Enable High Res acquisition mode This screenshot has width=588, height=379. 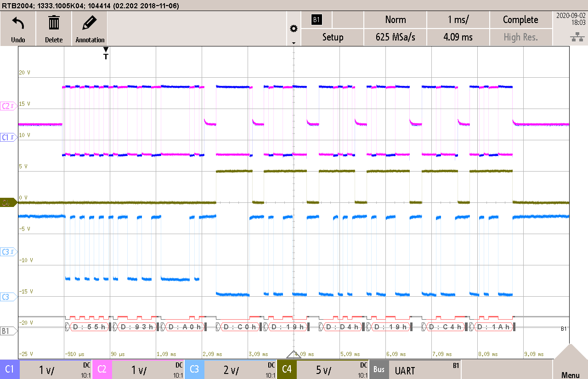[x=520, y=37]
